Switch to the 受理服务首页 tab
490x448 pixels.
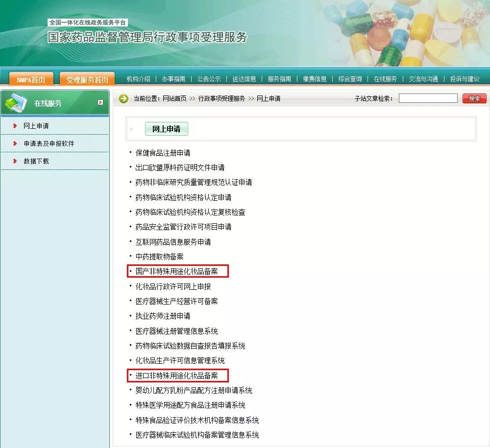86,78
